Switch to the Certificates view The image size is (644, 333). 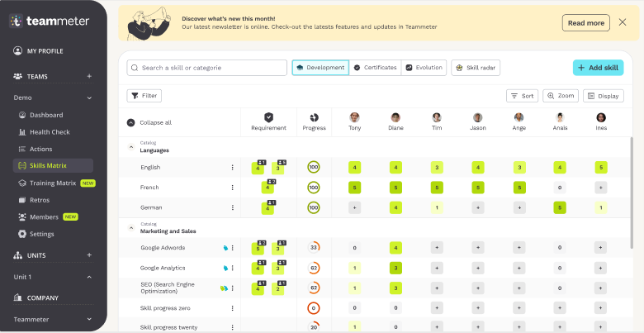tap(375, 68)
